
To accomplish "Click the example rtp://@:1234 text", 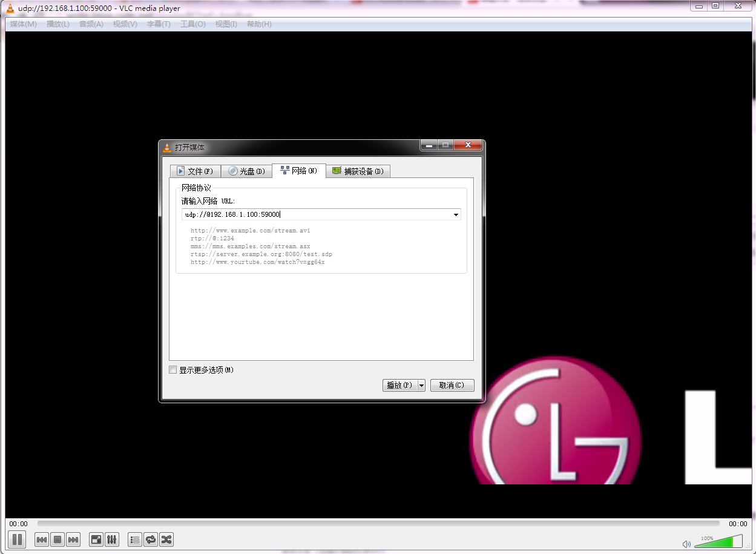I will [212, 239].
